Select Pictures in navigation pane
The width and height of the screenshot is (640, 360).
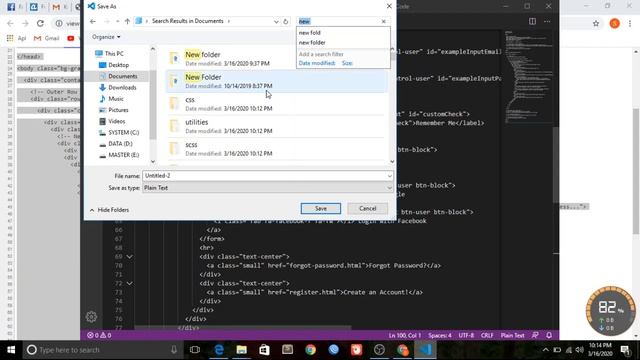pos(114,110)
